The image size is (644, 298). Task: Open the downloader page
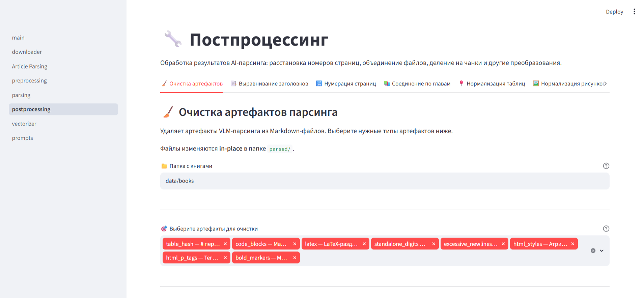pos(63,52)
